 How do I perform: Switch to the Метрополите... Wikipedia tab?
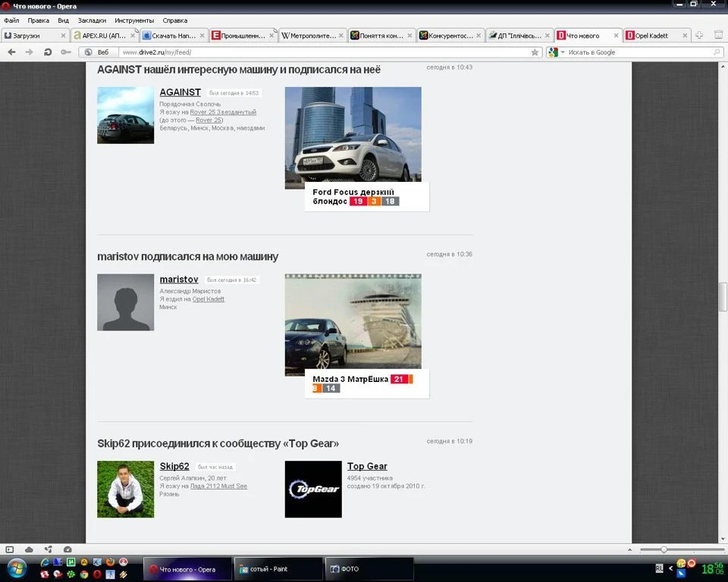312,36
